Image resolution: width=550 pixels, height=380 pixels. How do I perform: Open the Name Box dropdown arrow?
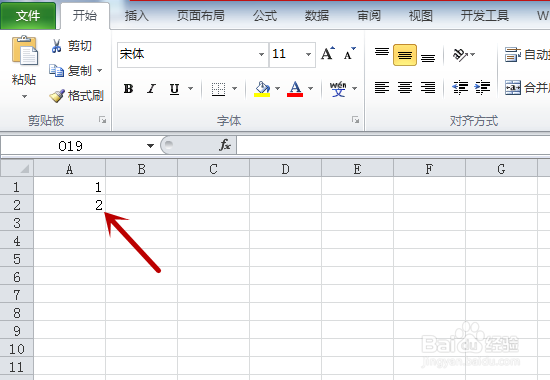pyautogui.click(x=150, y=146)
